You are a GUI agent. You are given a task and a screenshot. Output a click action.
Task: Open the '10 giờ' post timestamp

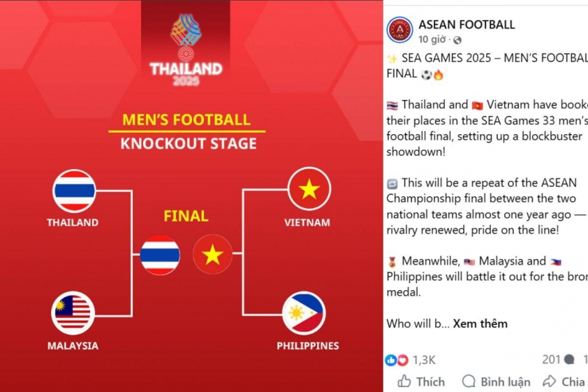click(x=432, y=40)
